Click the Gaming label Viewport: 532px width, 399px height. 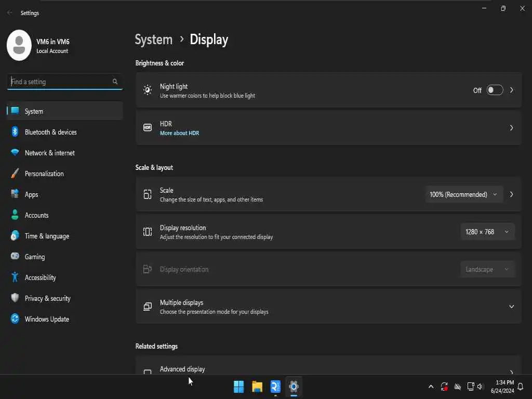pyautogui.click(x=35, y=257)
